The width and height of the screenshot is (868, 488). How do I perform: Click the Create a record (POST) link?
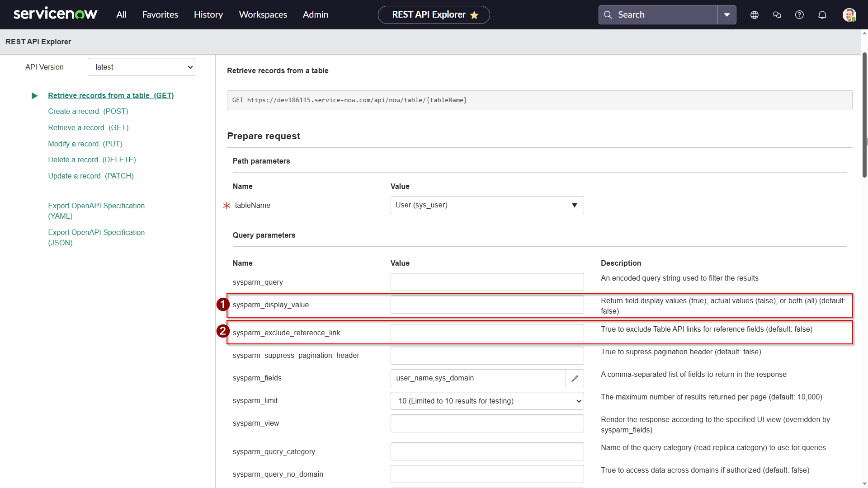(88, 111)
